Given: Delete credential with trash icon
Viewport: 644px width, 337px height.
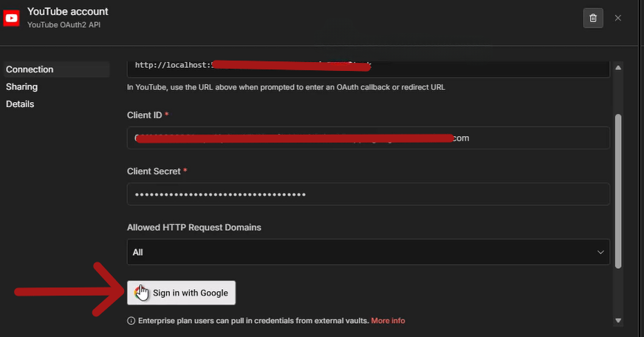Looking at the screenshot, I should click(593, 18).
